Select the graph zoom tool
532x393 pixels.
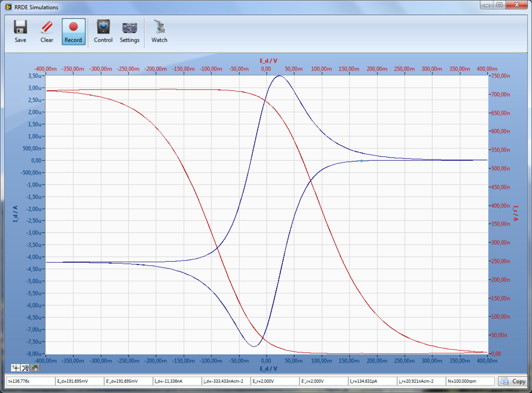click(25, 368)
